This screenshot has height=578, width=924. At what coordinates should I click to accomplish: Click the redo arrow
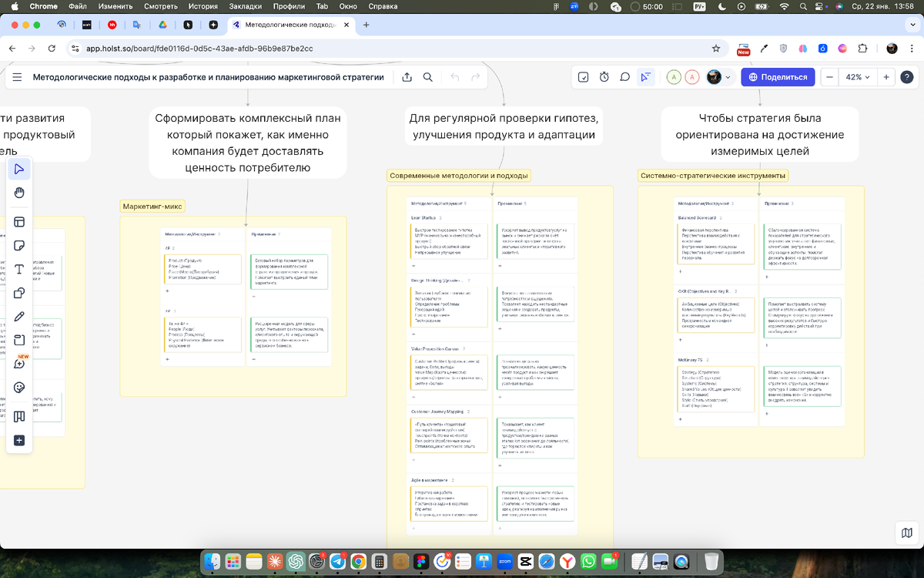(475, 77)
